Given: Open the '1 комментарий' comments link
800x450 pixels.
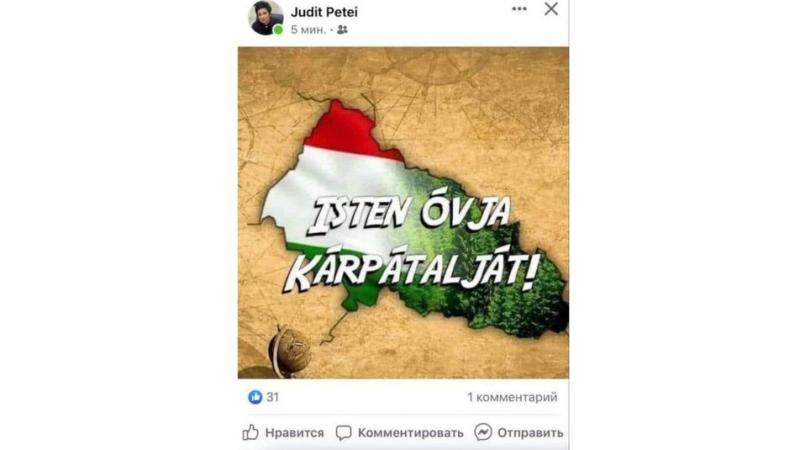Looking at the screenshot, I should click(512, 397).
